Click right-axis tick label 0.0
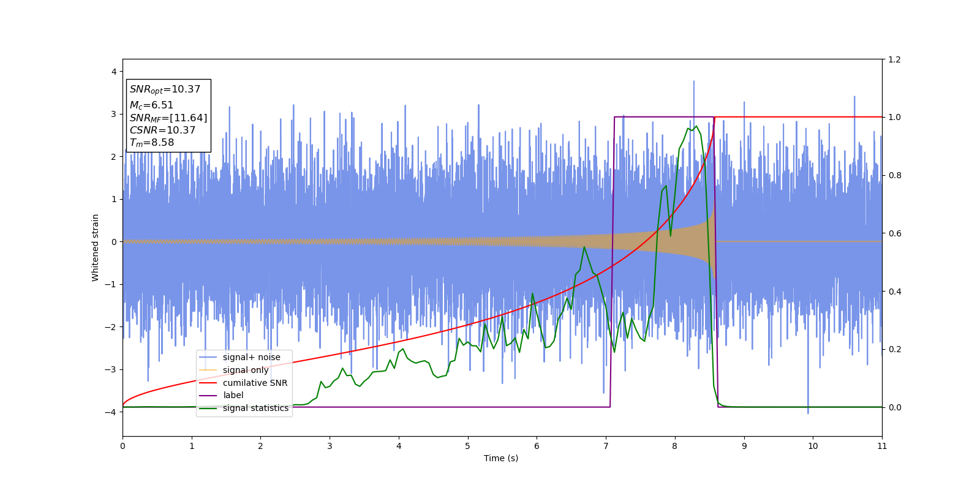The width and height of the screenshot is (980, 490). tap(894, 407)
